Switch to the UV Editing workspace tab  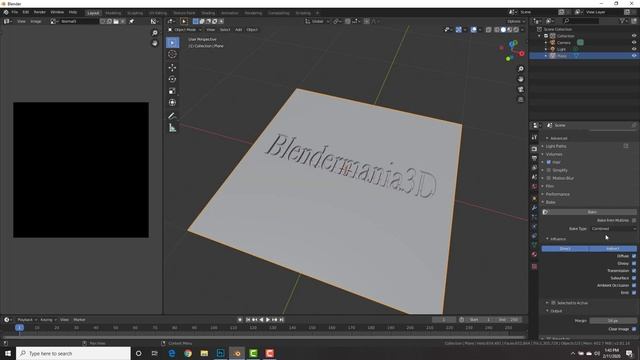[158, 13]
